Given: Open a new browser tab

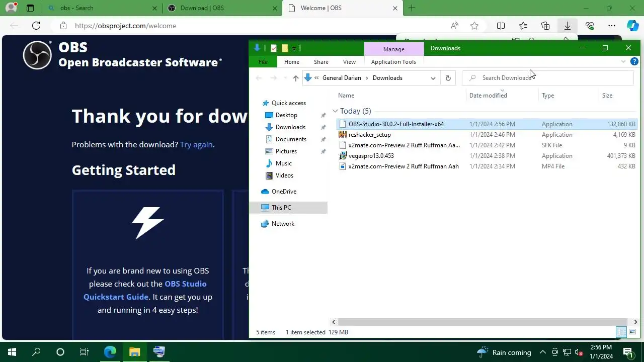Looking at the screenshot, I should [x=412, y=8].
